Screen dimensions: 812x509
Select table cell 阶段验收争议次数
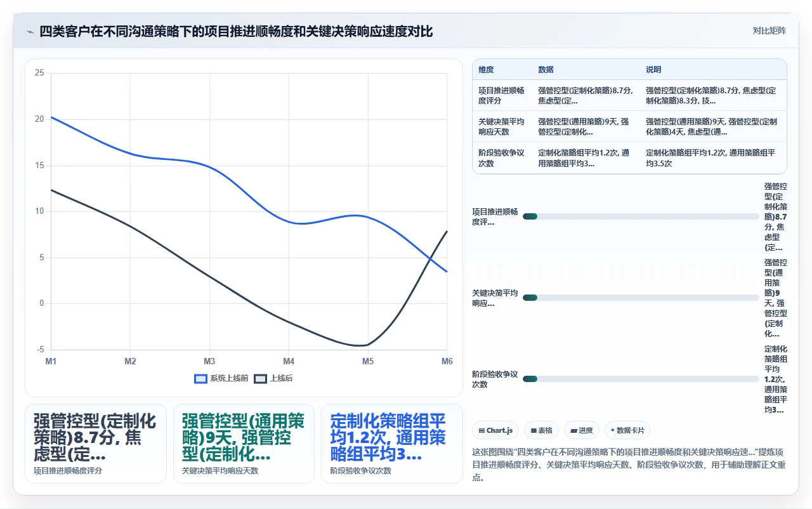[501, 158]
